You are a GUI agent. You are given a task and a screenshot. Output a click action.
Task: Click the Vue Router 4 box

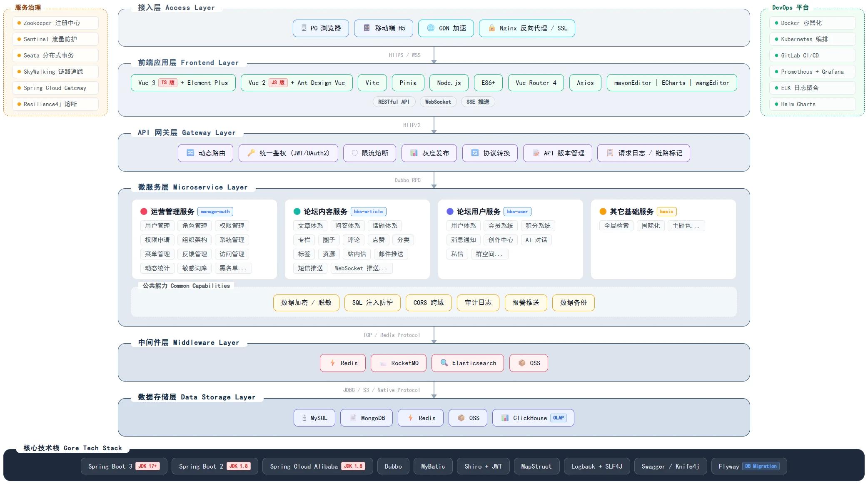pos(536,82)
